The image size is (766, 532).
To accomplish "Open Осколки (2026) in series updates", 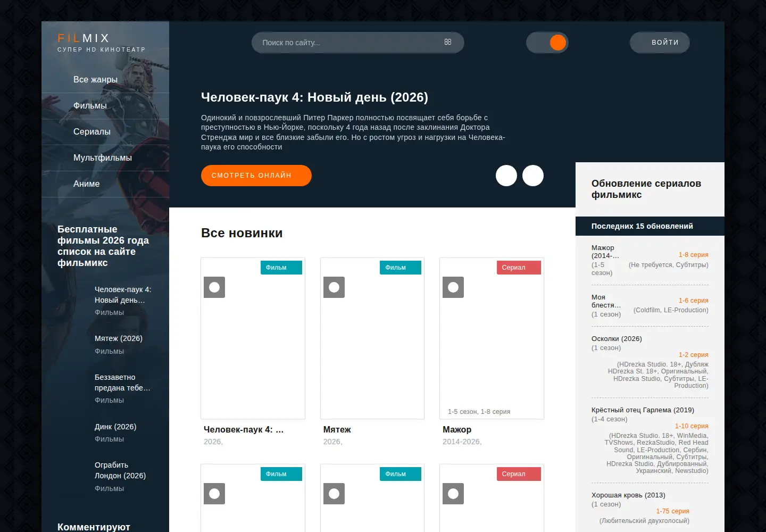I will (x=617, y=338).
